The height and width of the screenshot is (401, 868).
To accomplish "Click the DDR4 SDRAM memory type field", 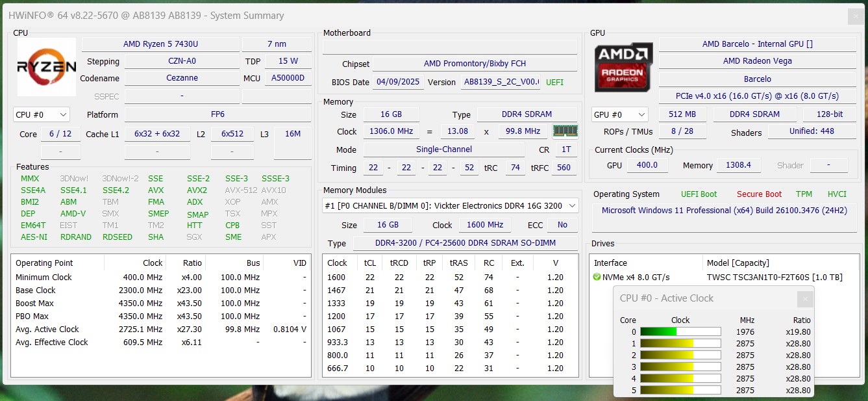I will 527,114.
